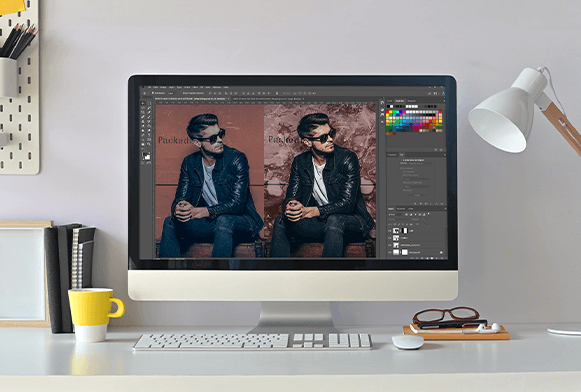Open the File menu

150,87
